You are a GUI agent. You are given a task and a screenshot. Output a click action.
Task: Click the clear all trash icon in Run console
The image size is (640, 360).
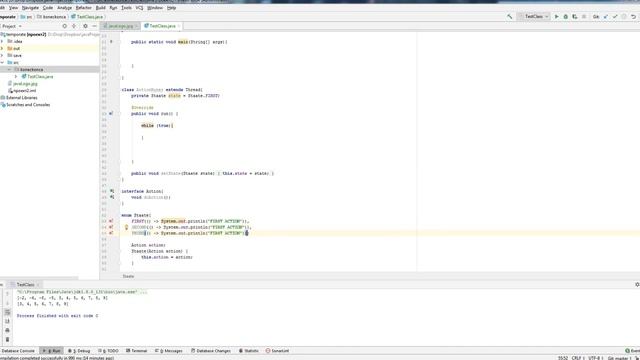[7, 340]
